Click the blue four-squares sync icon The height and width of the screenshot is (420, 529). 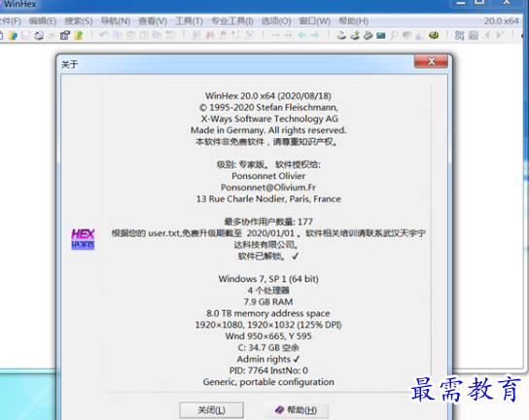(x=460, y=35)
